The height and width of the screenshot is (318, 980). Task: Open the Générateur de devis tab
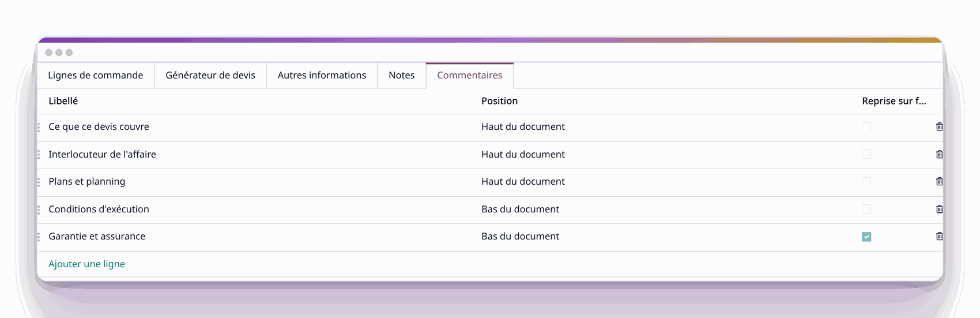tap(210, 76)
